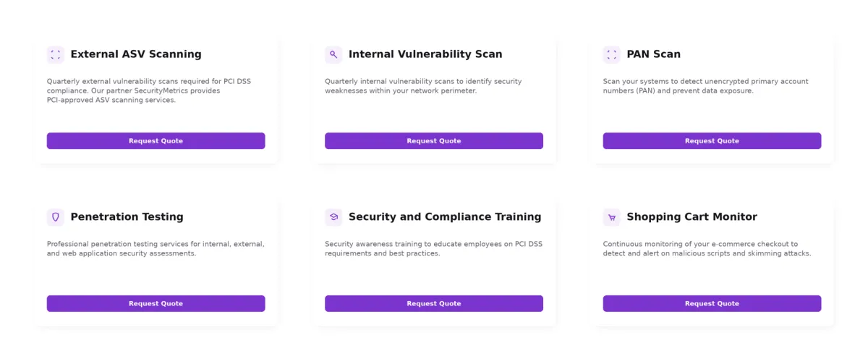868x359 pixels.
Task: Click the Shopping Cart Monitor cart icon
Action: (x=612, y=217)
